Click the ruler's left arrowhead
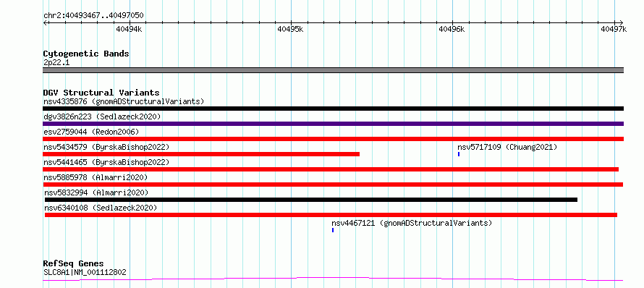Image resolution: width=644 pixels, height=288 pixels. [x=45, y=22]
